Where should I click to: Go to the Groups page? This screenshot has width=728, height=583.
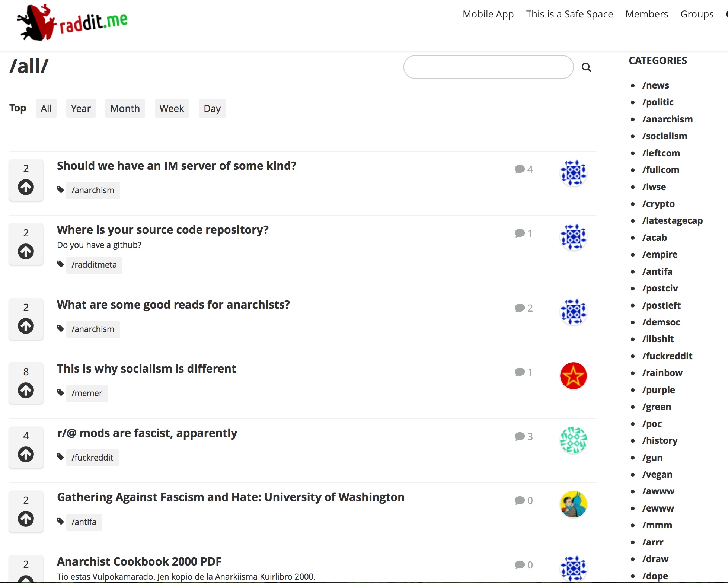click(697, 14)
